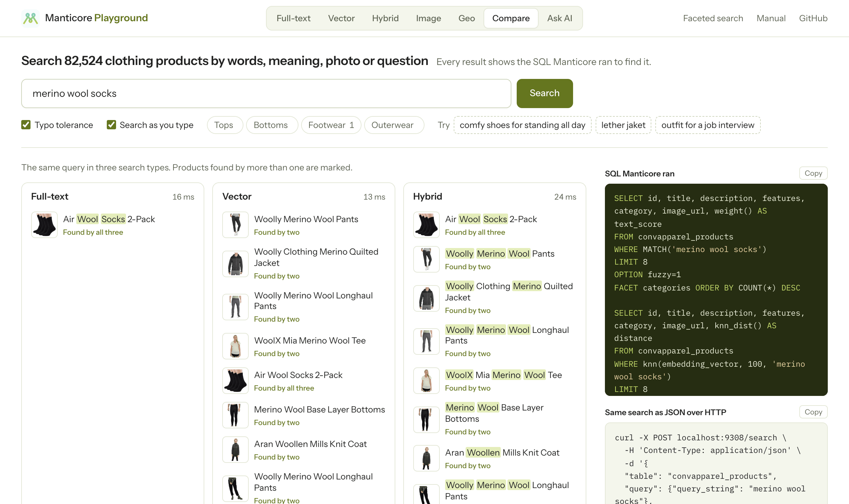Click Air Wool Socks 2-Pack title in Full-text column
The height and width of the screenshot is (504, 849).
click(x=109, y=219)
